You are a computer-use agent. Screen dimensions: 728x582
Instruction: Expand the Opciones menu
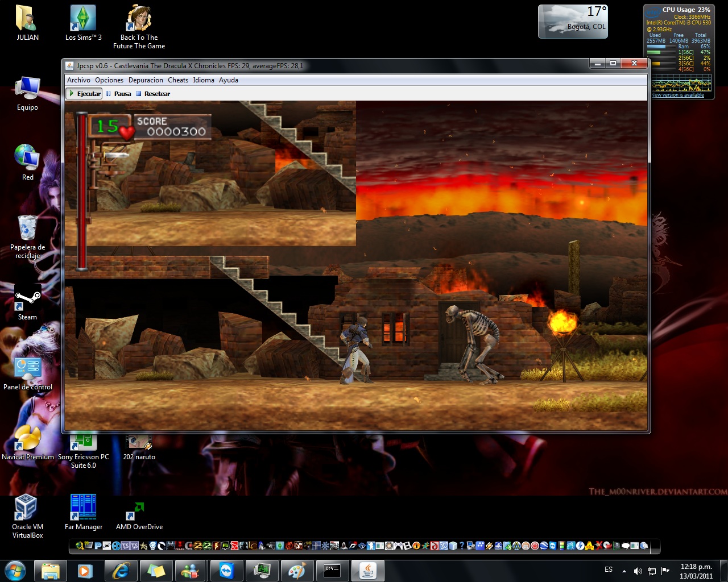coord(109,80)
